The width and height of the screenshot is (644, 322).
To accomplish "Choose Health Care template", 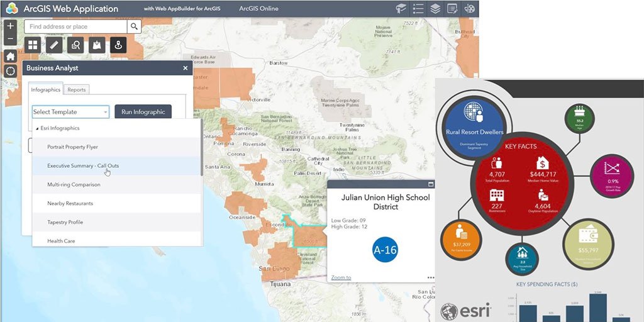I will 116,240.
